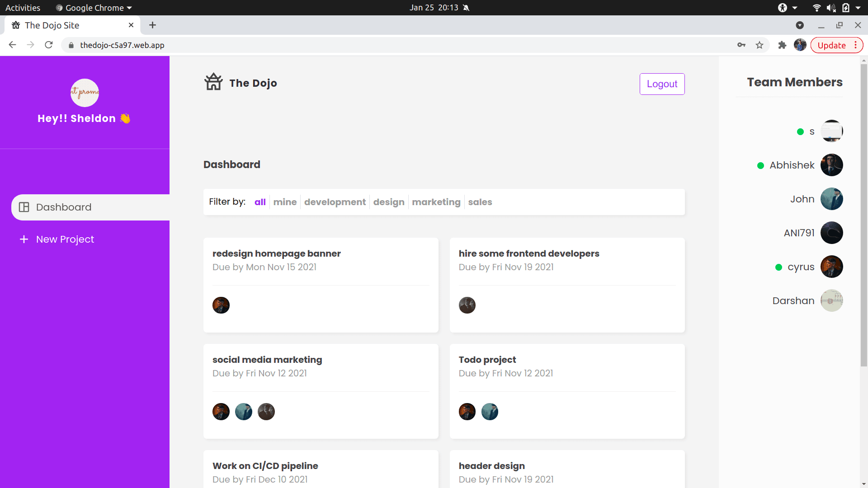Filter projects by design category
The height and width of the screenshot is (488, 868).
[x=389, y=202]
